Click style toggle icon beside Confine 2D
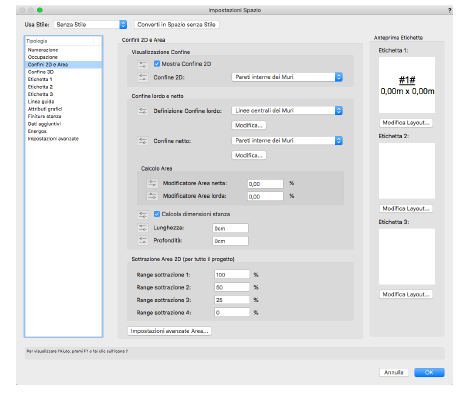Screen dimensions: 468x398 [x=143, y=77]
